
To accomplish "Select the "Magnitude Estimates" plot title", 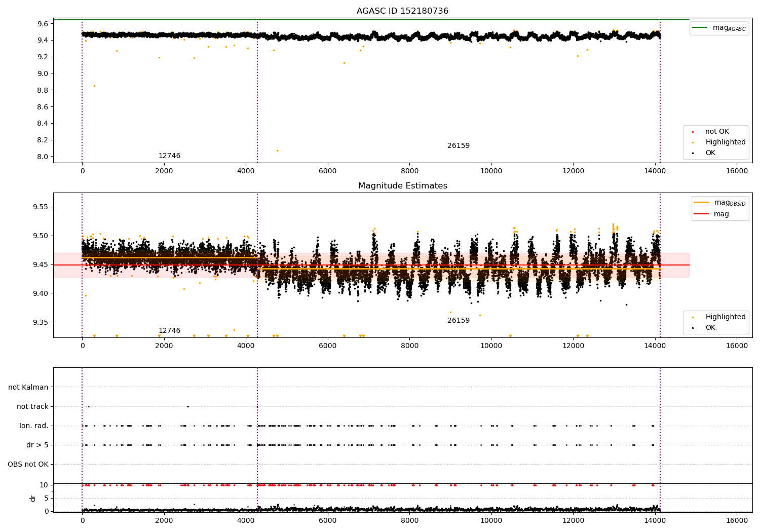I will tap(402, 186).
